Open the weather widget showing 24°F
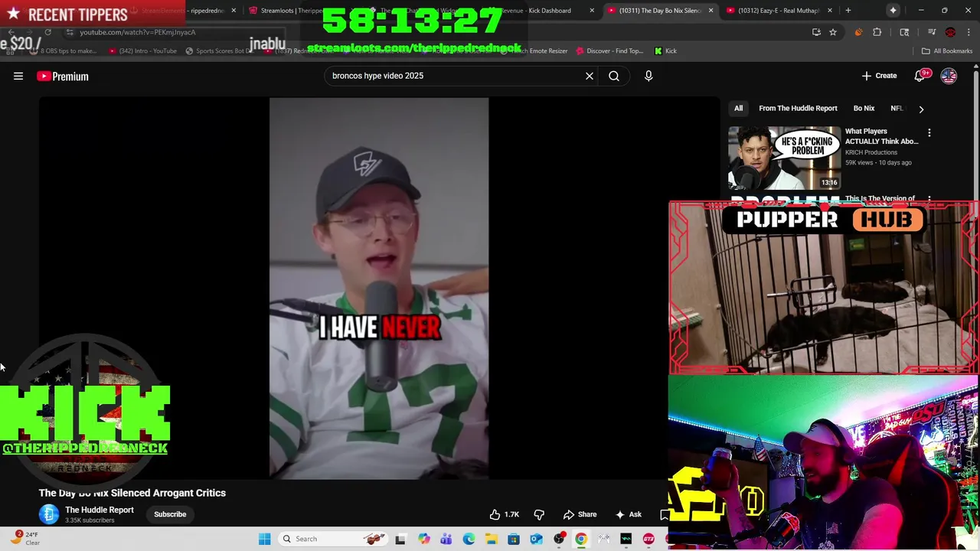The height and width of the screenshot is (551, 980). coord(24,539)
